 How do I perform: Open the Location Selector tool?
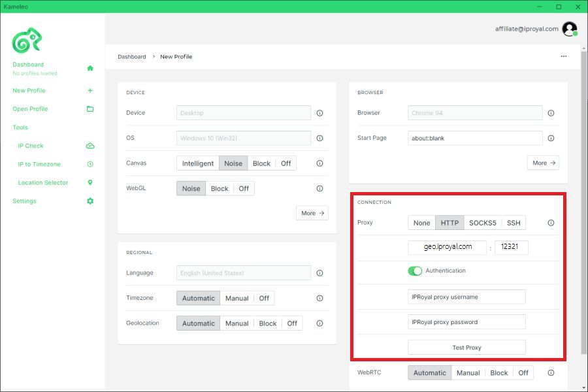(x=43, y=182)
